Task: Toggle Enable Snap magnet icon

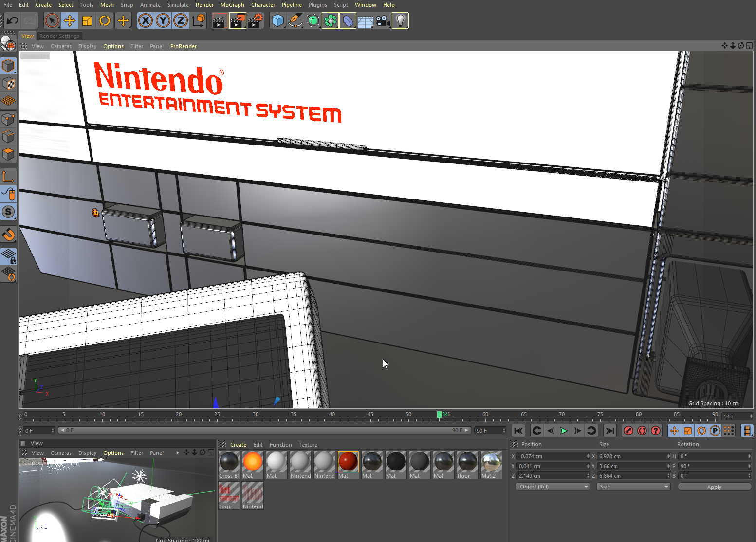Action: (8, 235)
